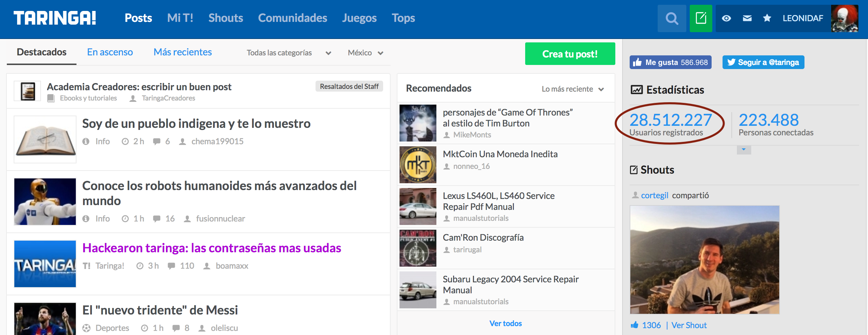Click the Crea tu post! button
This screenshot has height=335, width=868.
(x=570, y=54)
